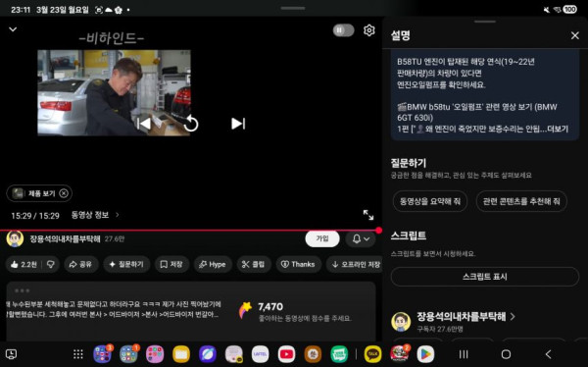Open the channel avatar next to 장용석의내차를부탁해

(x=15, y=238)
